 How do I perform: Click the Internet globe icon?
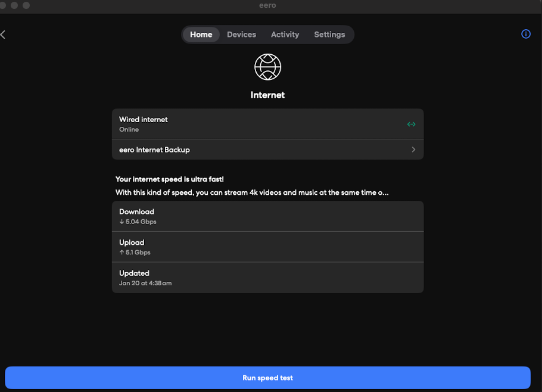point(267,67)
